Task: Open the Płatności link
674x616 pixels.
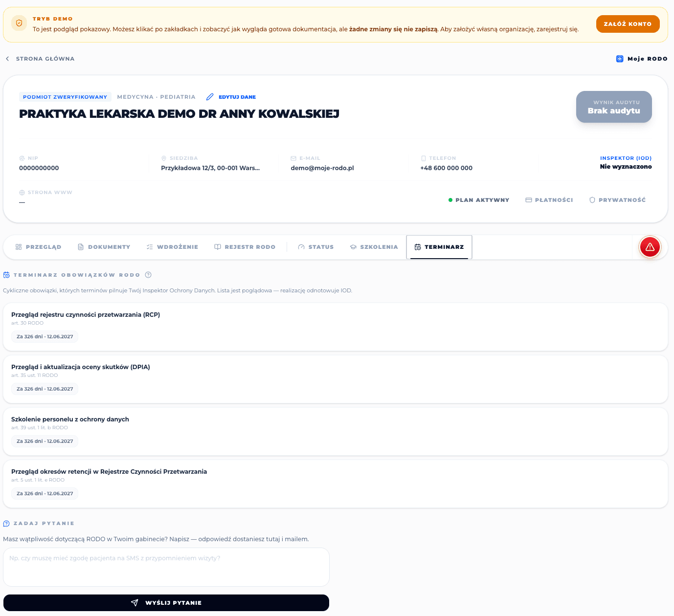Action: pos(549,200)
